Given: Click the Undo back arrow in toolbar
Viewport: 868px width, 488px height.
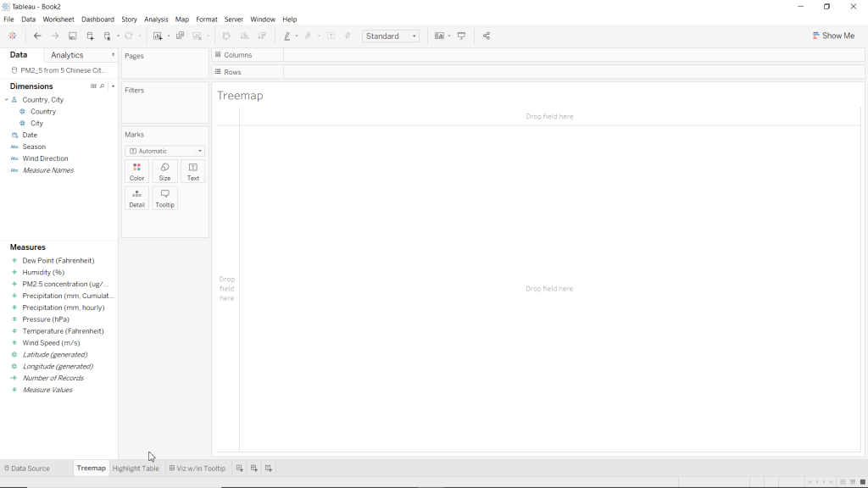Looking at the screenshot, I should [x=37, y=36].
